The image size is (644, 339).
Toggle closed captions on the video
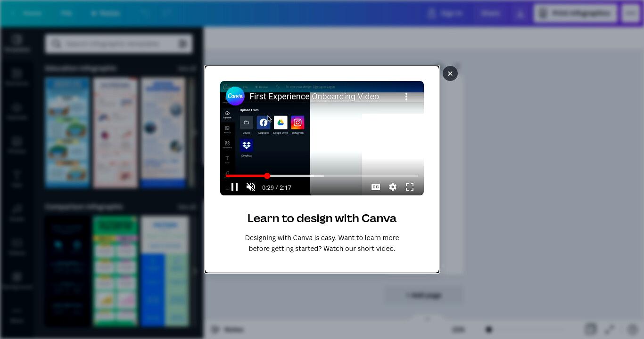point(376,187)
